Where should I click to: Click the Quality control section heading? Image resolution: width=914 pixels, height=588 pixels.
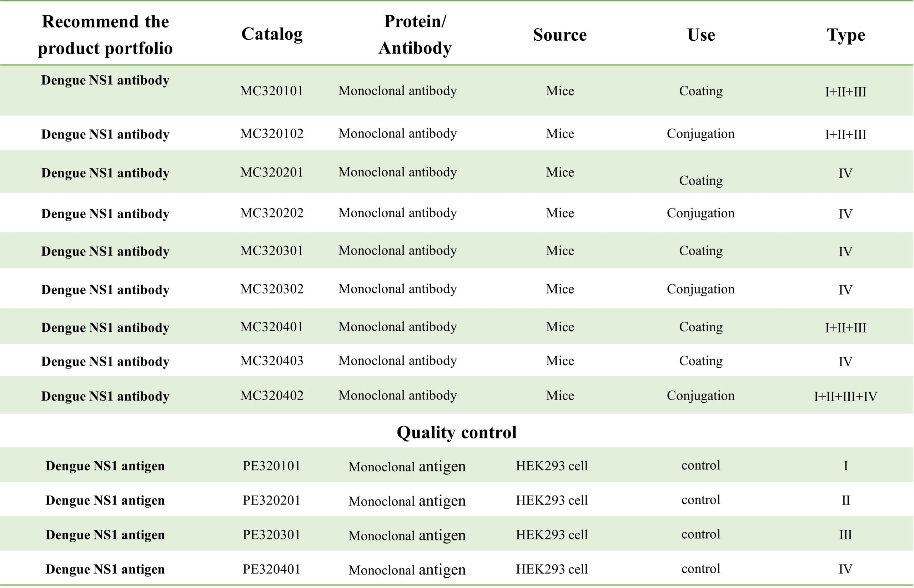pyautogui.click(x=457, y=433)
